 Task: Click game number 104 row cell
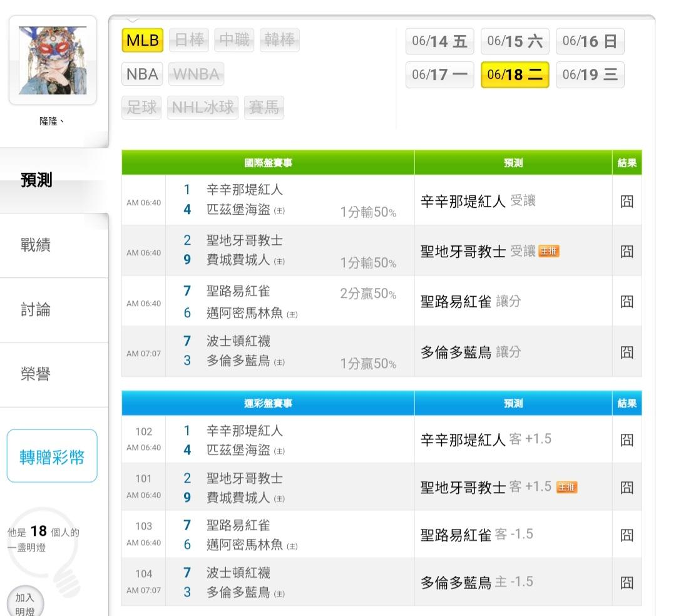pos(143,582)
